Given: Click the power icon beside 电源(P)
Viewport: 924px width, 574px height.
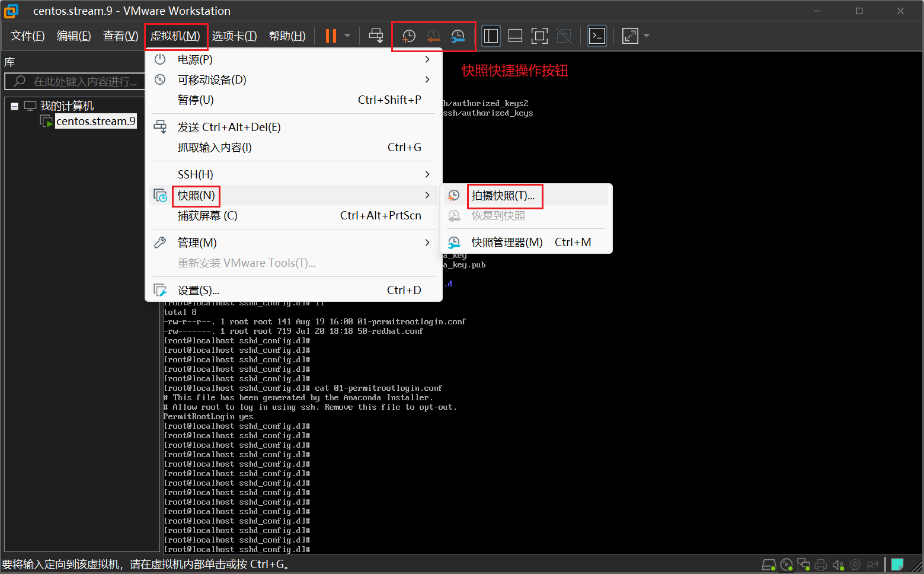Looking at the screenshot, I should pyautogui.click(x=160, y=59).
